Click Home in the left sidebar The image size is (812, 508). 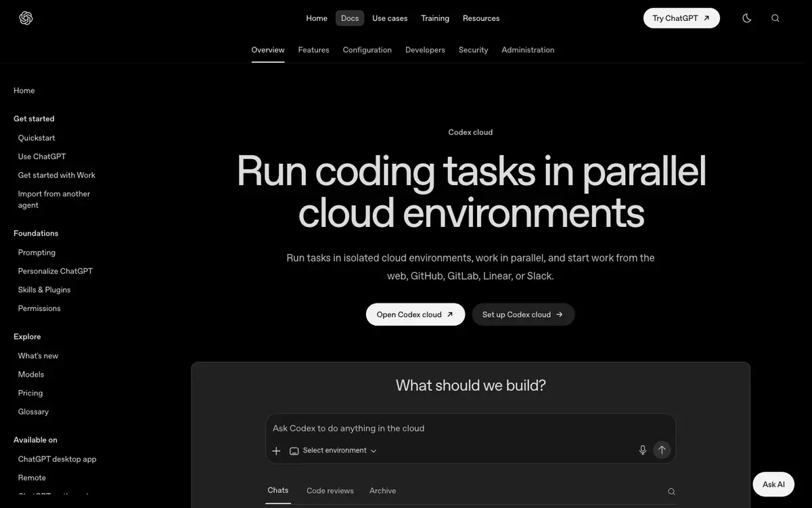[x=24, y=91]
